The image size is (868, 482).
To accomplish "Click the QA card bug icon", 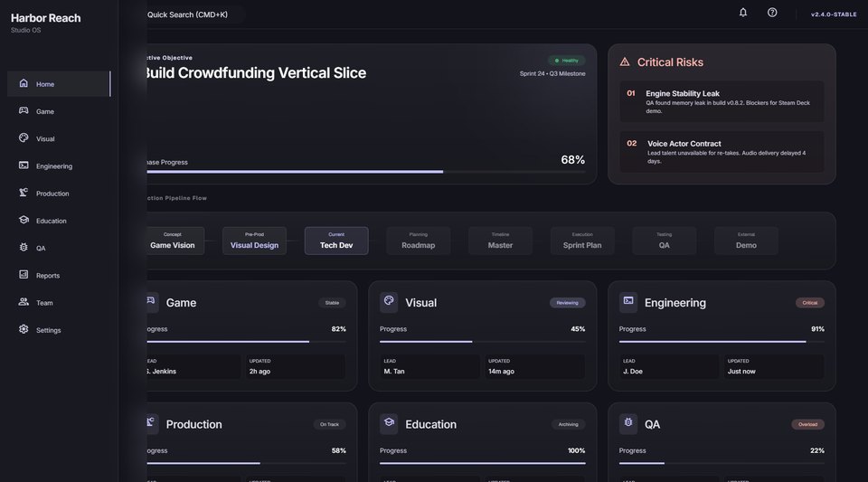I will 627,423.
